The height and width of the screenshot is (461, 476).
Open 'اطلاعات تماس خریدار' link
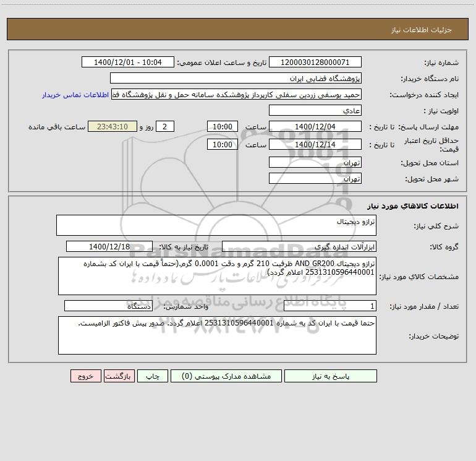point(75,95)
